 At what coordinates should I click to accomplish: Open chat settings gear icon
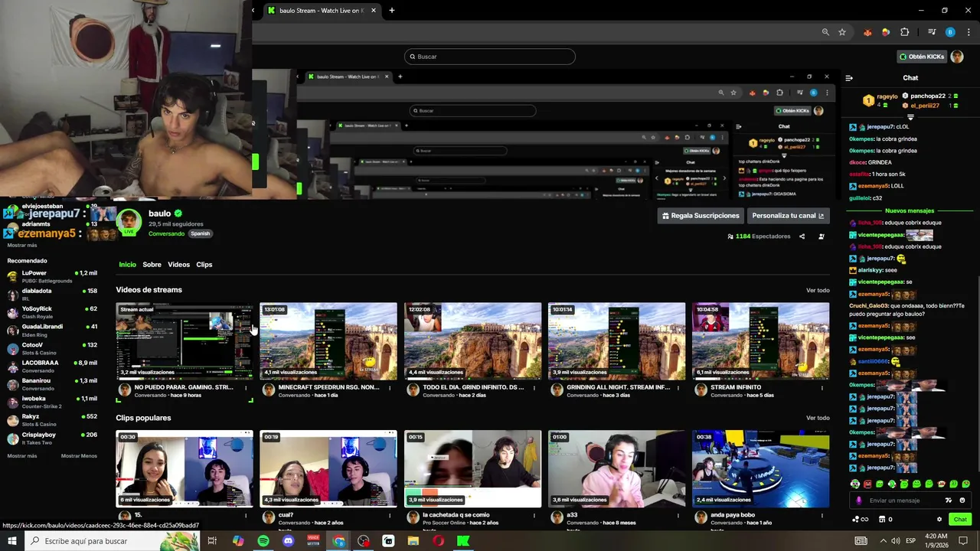point(939,519)
